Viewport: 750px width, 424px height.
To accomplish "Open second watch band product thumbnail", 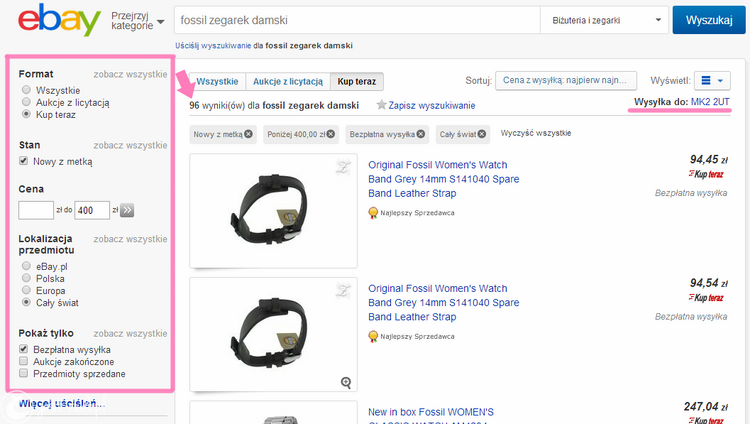I will [273, 335].
